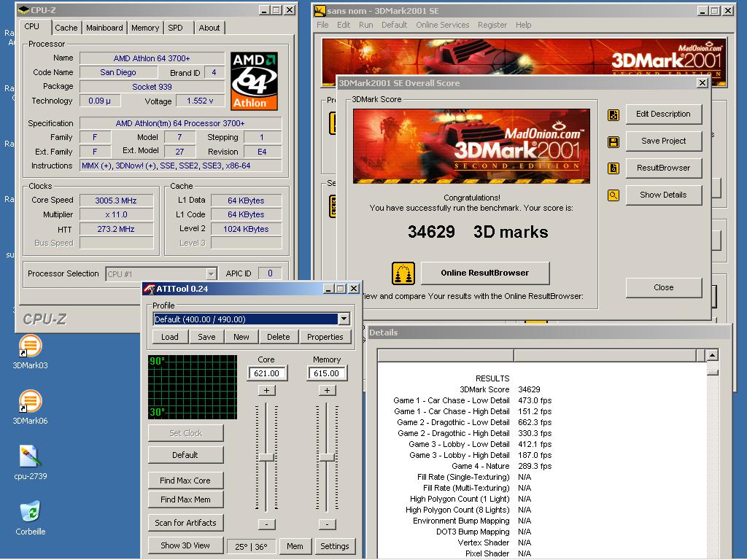Click the minus button below Core slider
Image resolution: width=747 pixels, height=560 pixels.
tap(266, 524)
